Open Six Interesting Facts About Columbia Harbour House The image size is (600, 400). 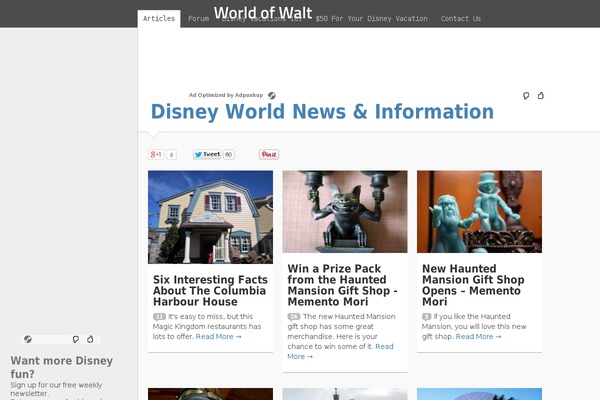click(x=210, y=291)
